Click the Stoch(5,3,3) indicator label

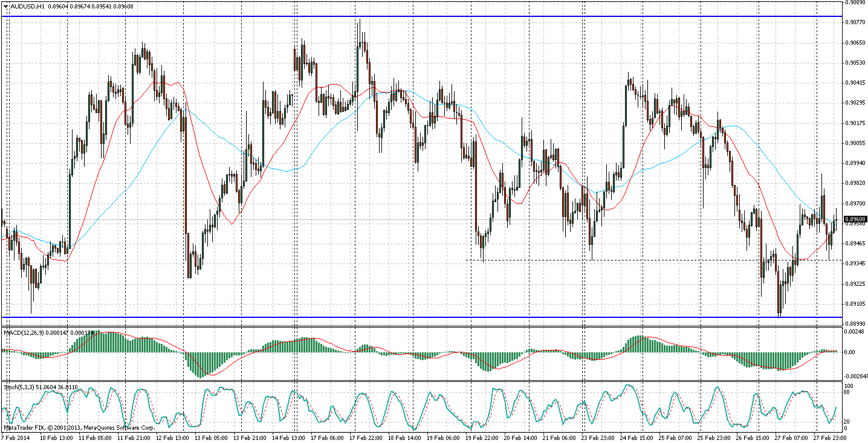(21, 387)
